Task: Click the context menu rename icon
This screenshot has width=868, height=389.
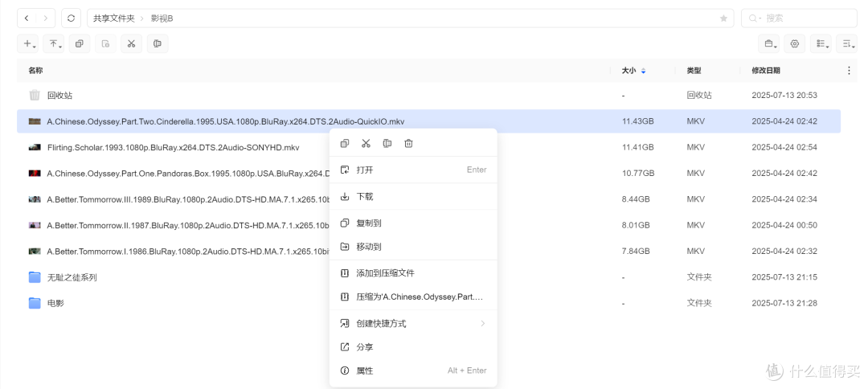Action: [x=387, y=143]
